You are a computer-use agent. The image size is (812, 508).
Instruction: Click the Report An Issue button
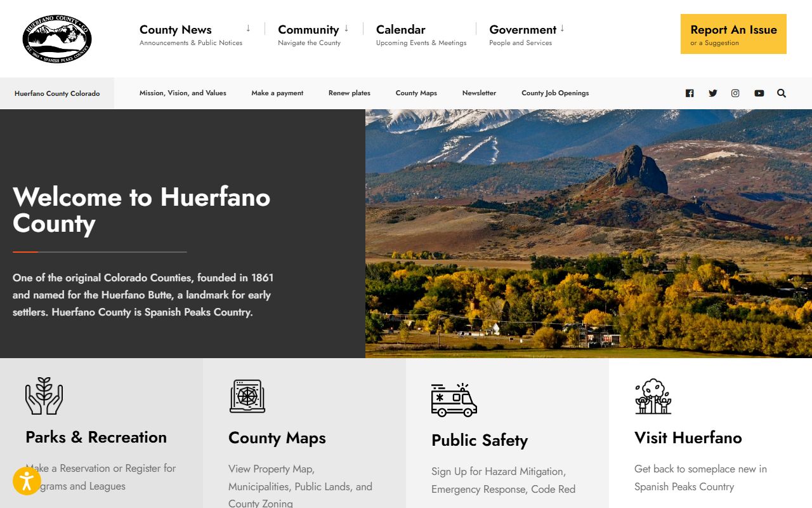point(733,34)
